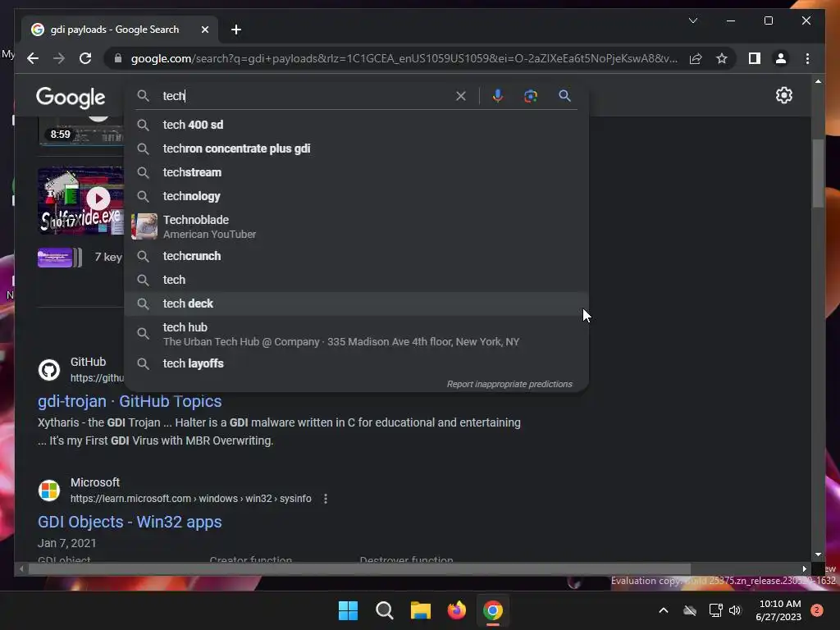Open Microsoft result options three dots
The height and width of the screenshot is (630, 840).
coord(325,499)
